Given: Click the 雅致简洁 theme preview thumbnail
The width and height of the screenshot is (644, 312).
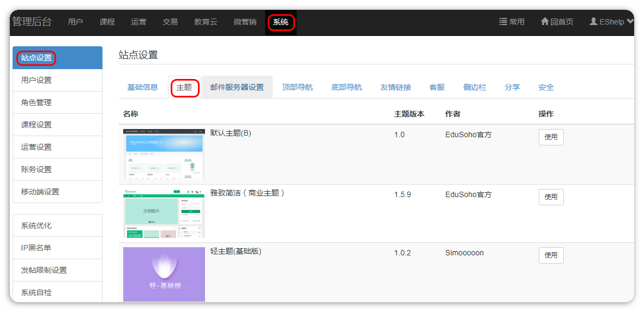Looking at the screenshot, I should pos(164,213).
